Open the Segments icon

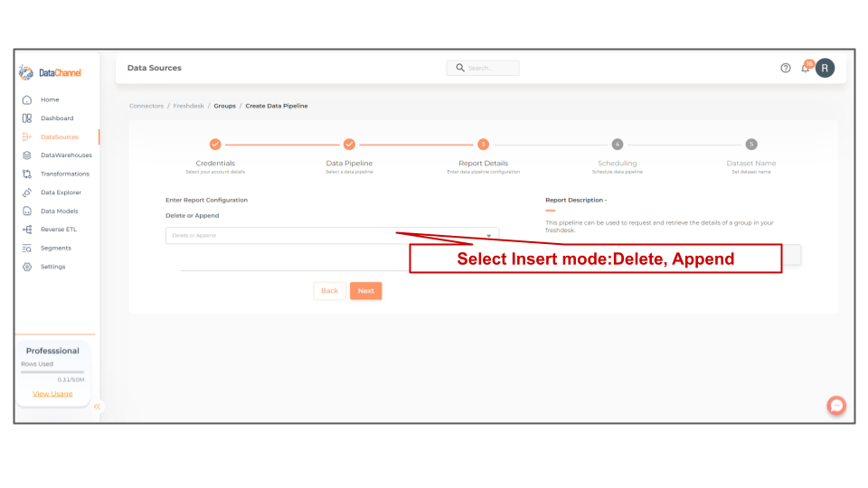point(26,248)
